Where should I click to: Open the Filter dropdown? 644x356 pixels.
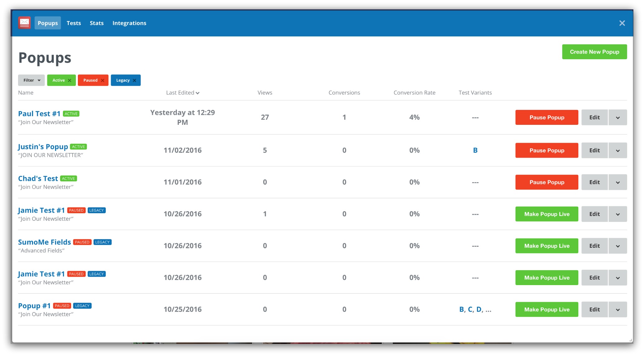[31, 80]
